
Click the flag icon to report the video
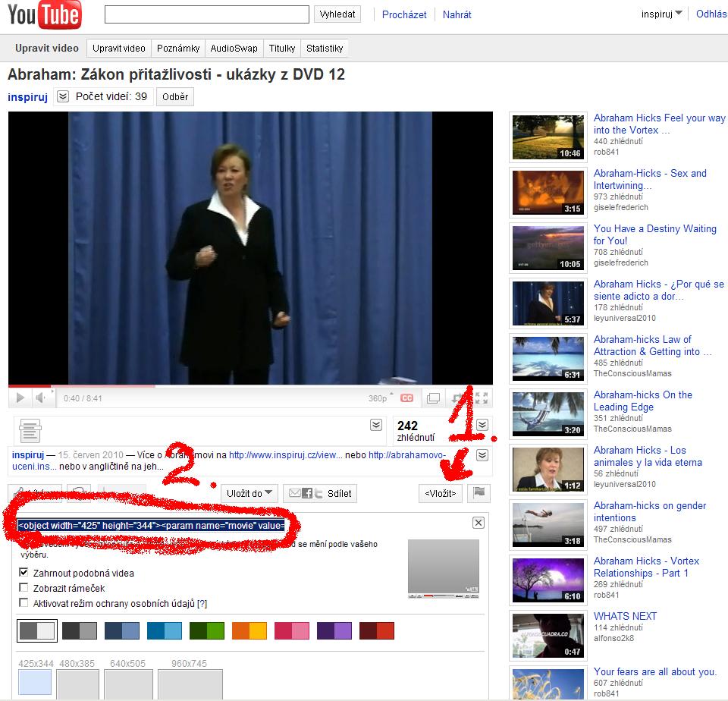tap(479, 492)
